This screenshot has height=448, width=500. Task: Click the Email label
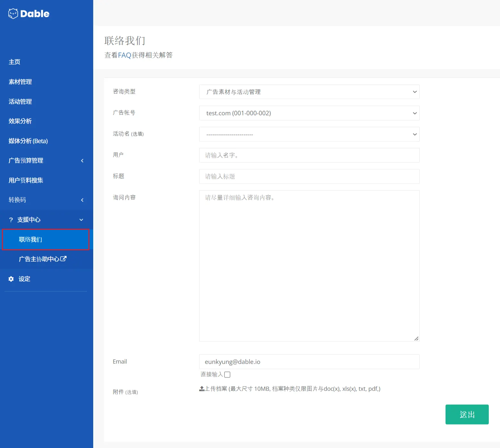[120, 362]
